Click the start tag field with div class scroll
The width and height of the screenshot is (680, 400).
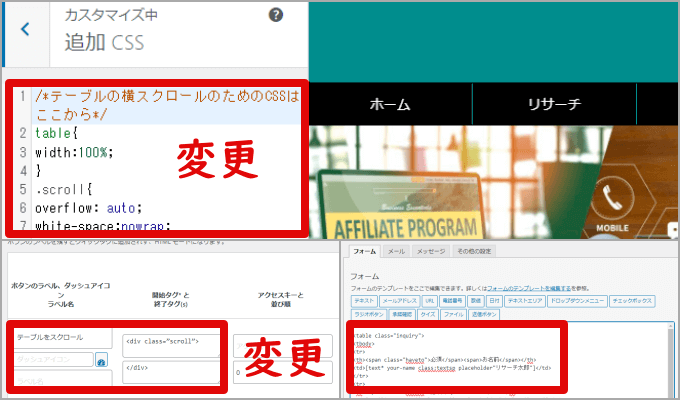pos(171,346)
